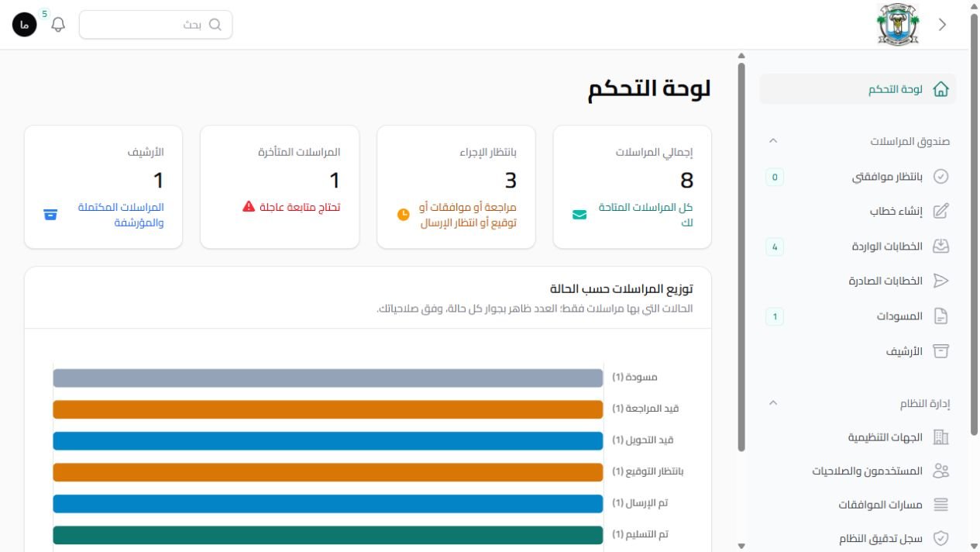Click the send arrow icon for الخطابات الصادرة
Viewport: 980px width, 552px height.
940,281
